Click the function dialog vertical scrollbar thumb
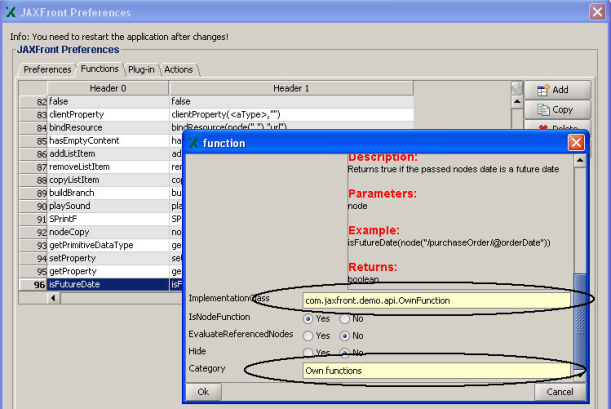611x409 pixels. pos(579,310)
